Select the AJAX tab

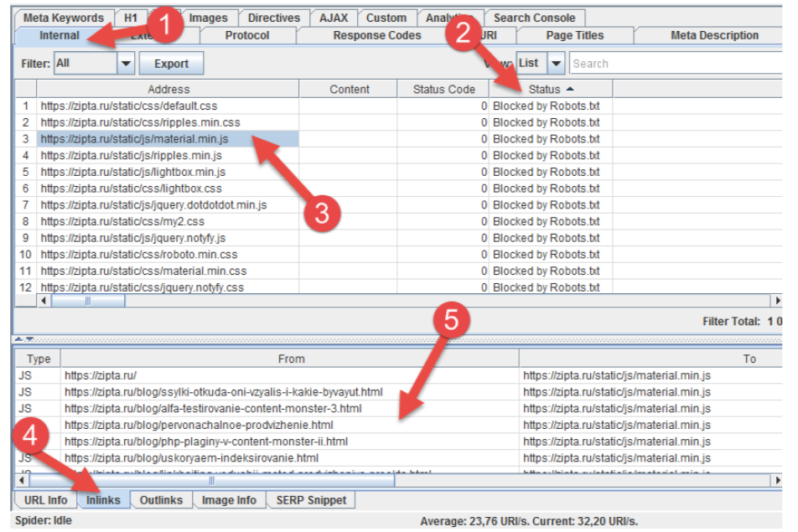coord(334,18)
